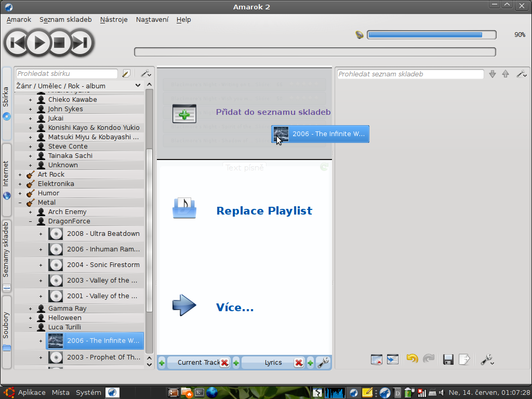Click the Replace Playlist folder icon
This screenshot has height=399, width=532.
click(x=184, y=208)
